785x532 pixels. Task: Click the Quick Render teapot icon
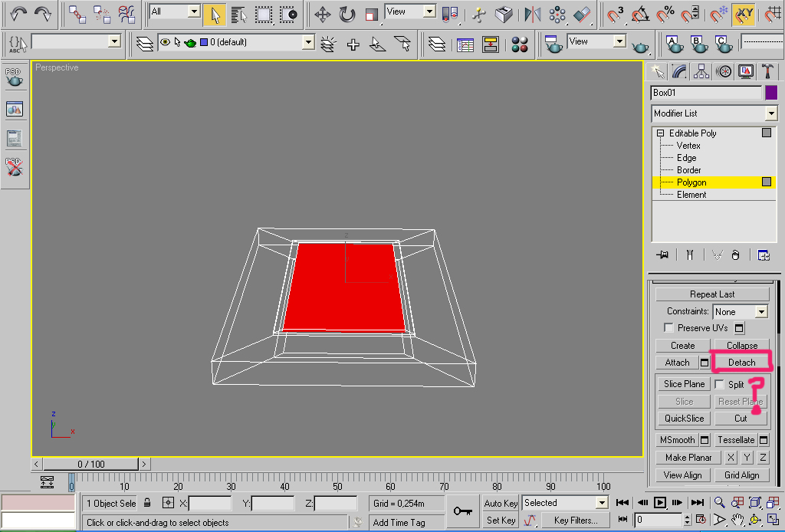pyautogui.click(x=640, y=46)
